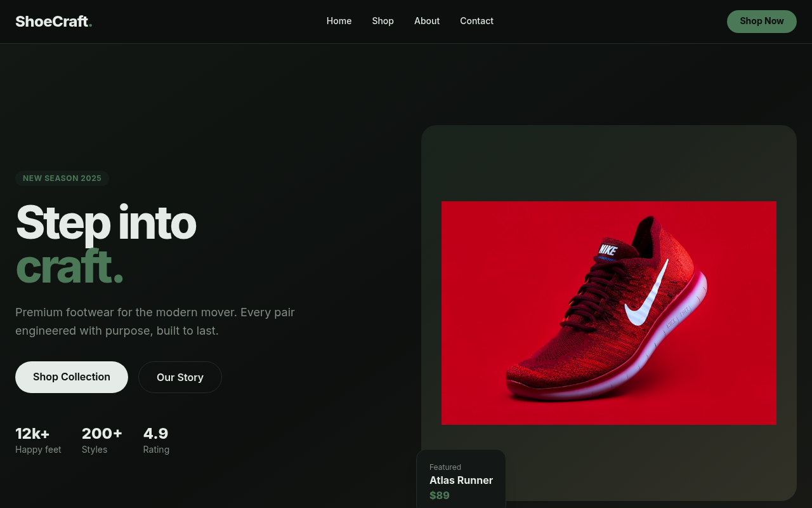Click the 4.9 Rating stat
The width and height of the screenshot is (812, 508).
(156, 440)
